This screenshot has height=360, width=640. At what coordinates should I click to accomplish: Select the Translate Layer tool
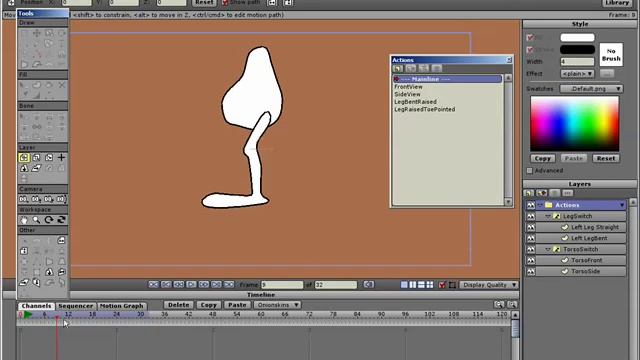tap(24, 158)
